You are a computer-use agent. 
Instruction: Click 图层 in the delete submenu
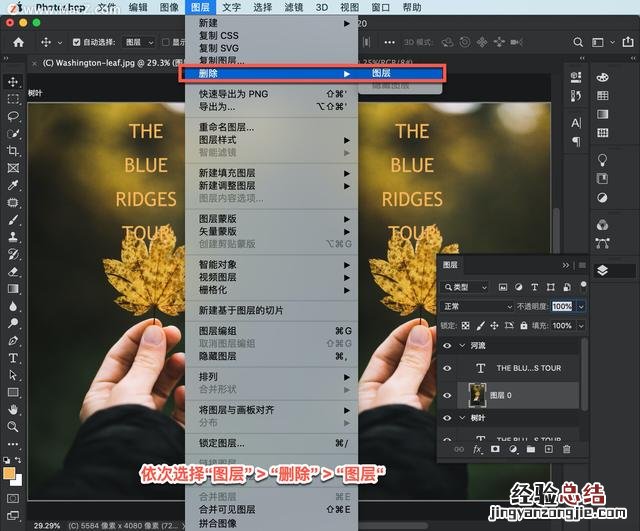[381, 74]
